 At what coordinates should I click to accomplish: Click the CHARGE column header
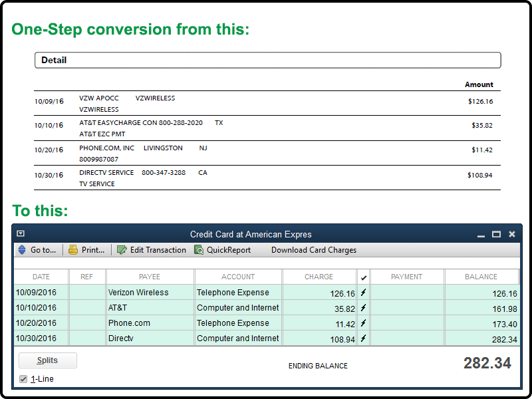(319, 277)
